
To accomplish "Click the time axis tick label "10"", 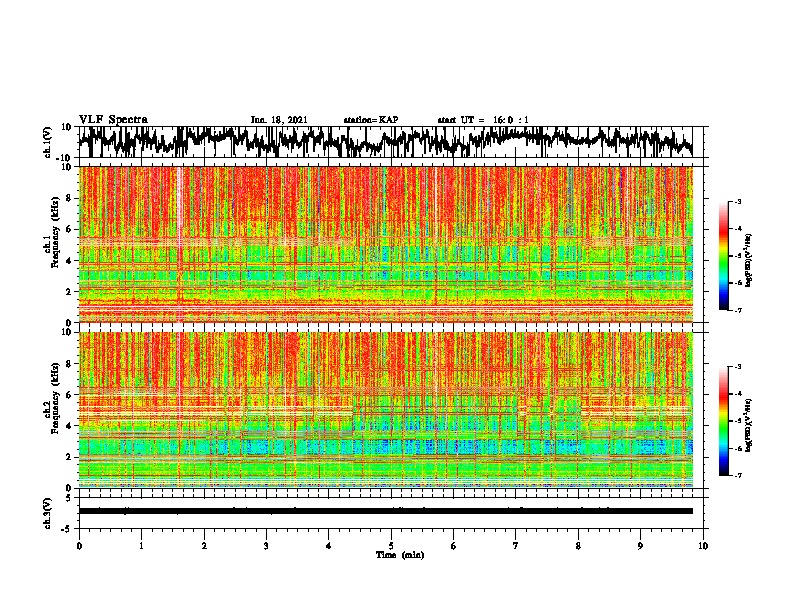I will (x=703, y=546).
